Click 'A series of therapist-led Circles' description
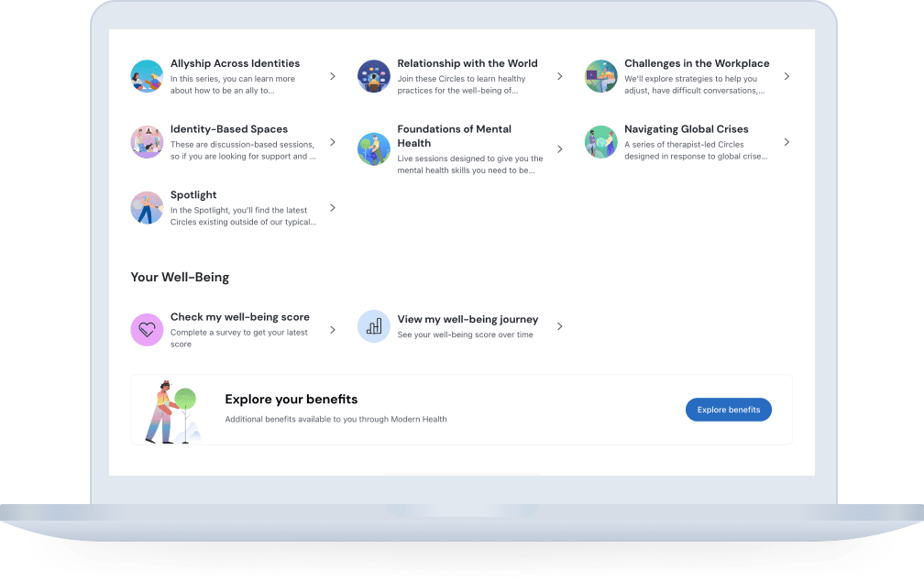Viewport: 924px width, 582px height. [696, 150]
